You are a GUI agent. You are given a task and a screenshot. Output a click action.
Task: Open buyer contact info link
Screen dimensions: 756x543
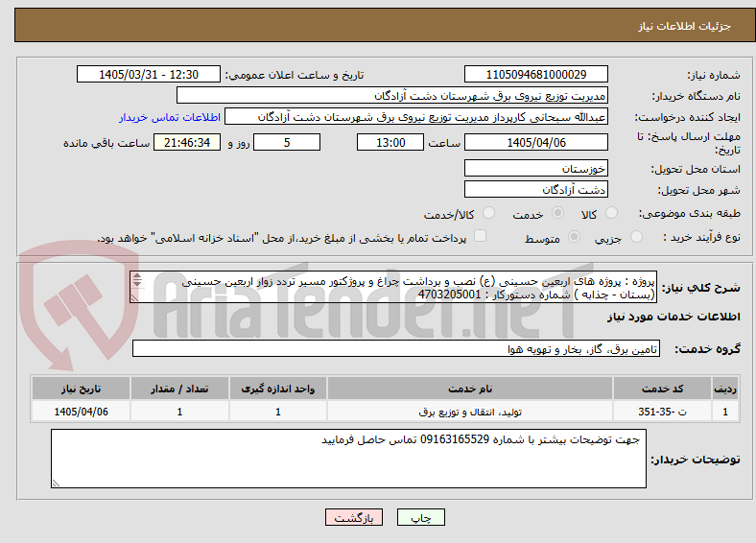pyautogui.click(x=170, y=117)
